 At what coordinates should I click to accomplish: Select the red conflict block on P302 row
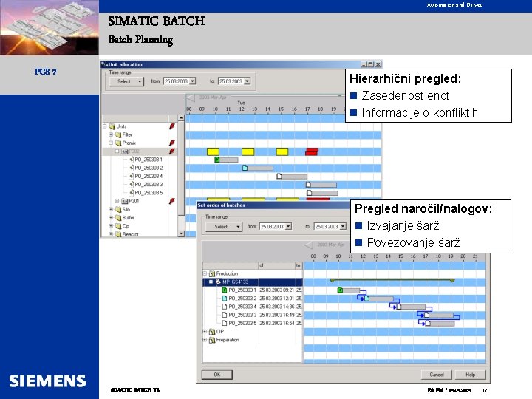pos(312,151)
